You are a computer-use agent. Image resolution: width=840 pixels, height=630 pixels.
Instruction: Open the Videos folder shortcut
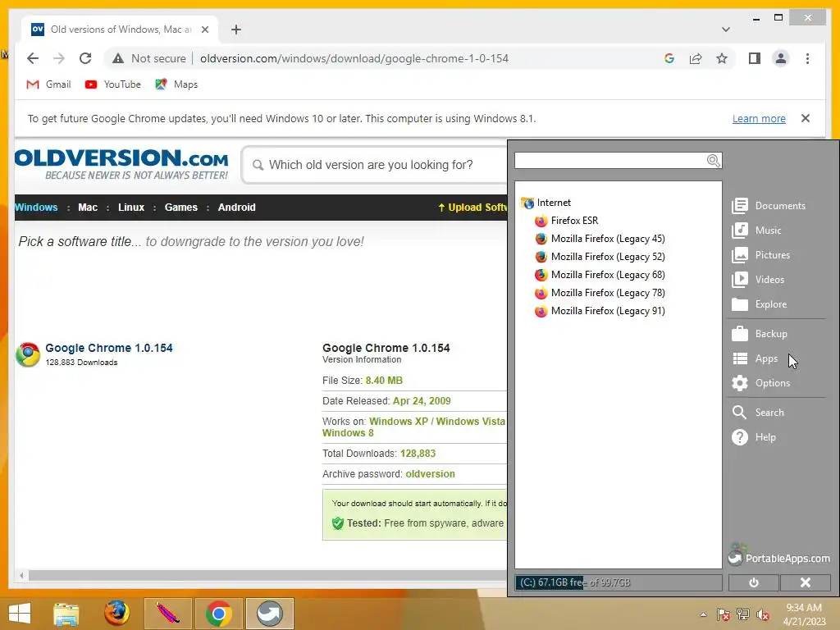pos(758,280)
